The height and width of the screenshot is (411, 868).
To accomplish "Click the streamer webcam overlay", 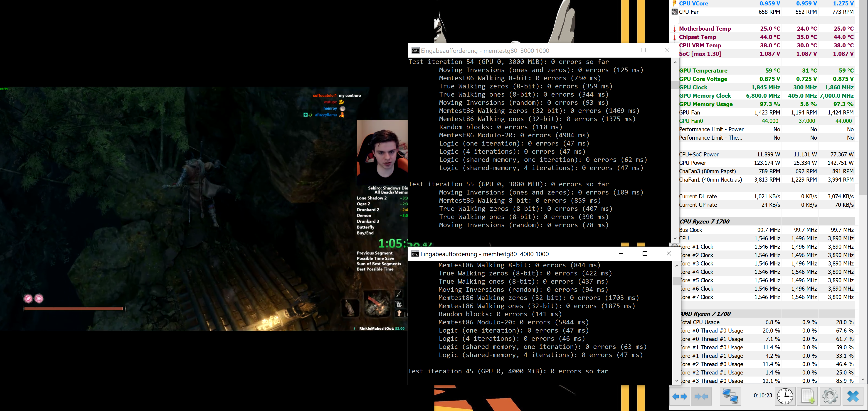I will [382, 152].
